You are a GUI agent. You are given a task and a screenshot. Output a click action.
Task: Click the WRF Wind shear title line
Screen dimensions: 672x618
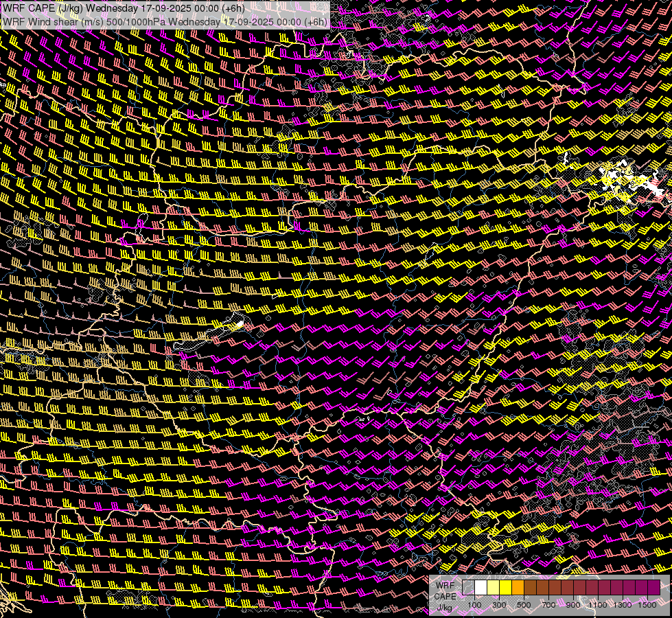point(165,21)
